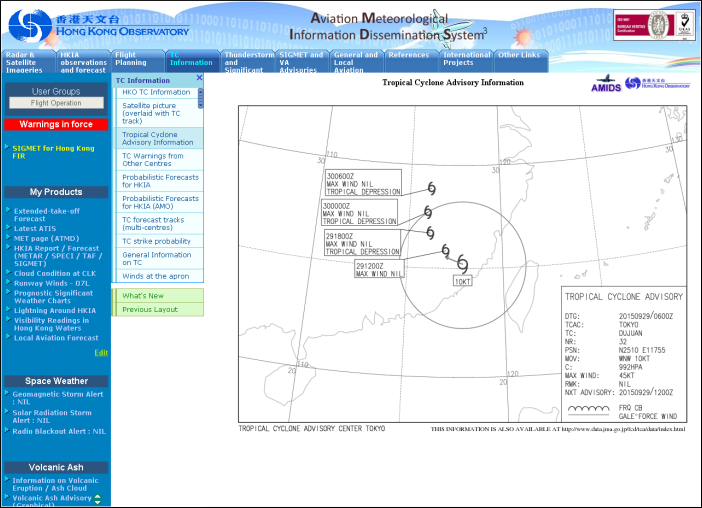Screen dimensions: 702x508
Task: Open the HKIA observations and forecast tab
Action: click(83, 62)
